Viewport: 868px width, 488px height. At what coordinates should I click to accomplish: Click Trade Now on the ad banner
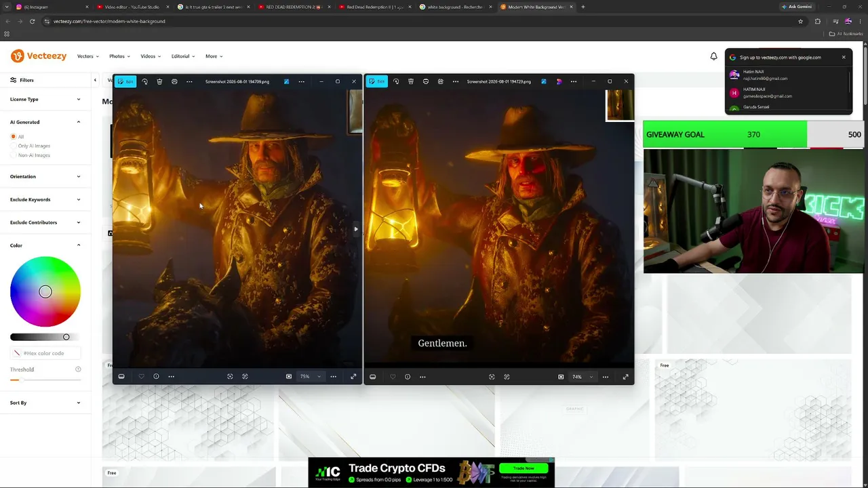[x=524, y=468]
